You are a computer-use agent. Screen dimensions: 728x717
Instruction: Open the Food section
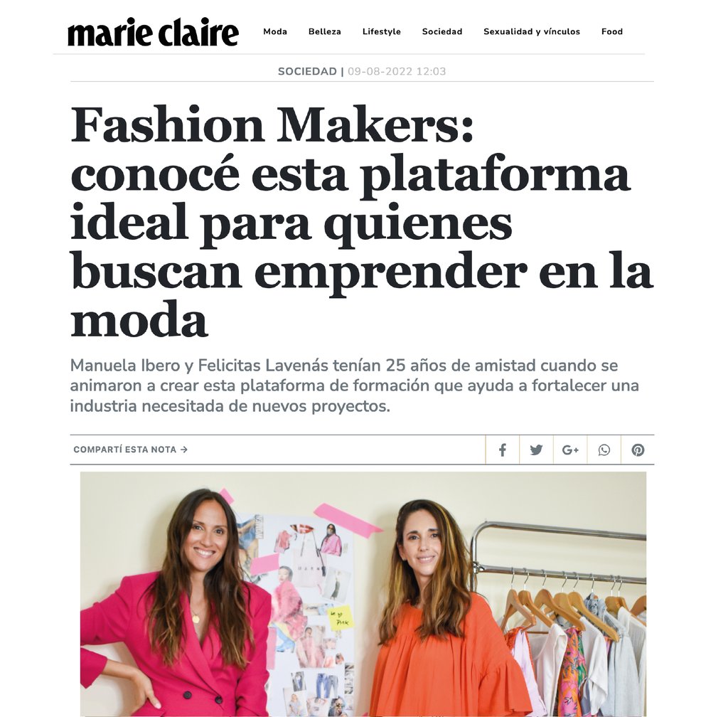[x=612, y=31]
